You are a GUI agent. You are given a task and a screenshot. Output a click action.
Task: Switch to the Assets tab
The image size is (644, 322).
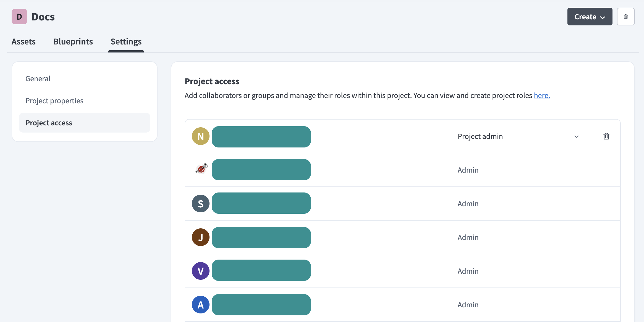pos(23,41)
